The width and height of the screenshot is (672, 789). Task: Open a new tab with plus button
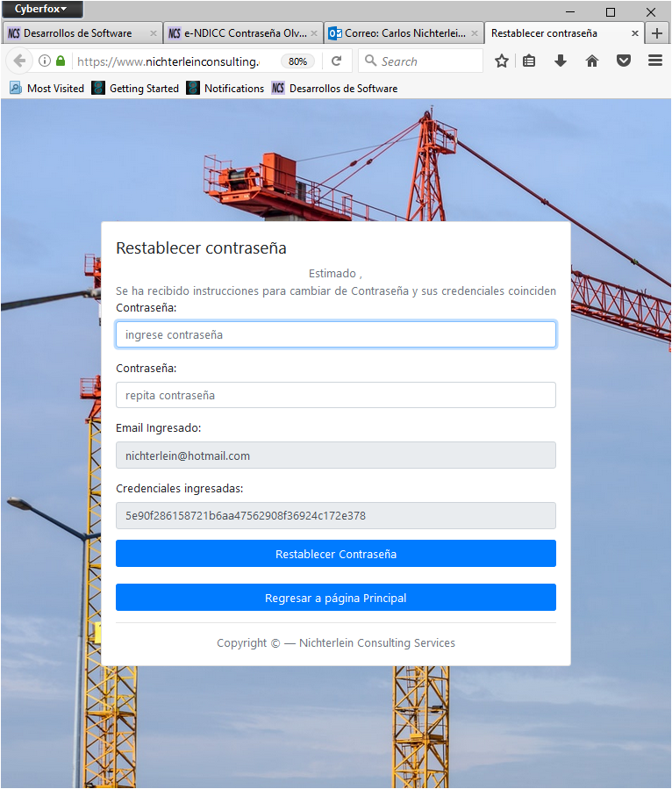(x=657, y=33)
